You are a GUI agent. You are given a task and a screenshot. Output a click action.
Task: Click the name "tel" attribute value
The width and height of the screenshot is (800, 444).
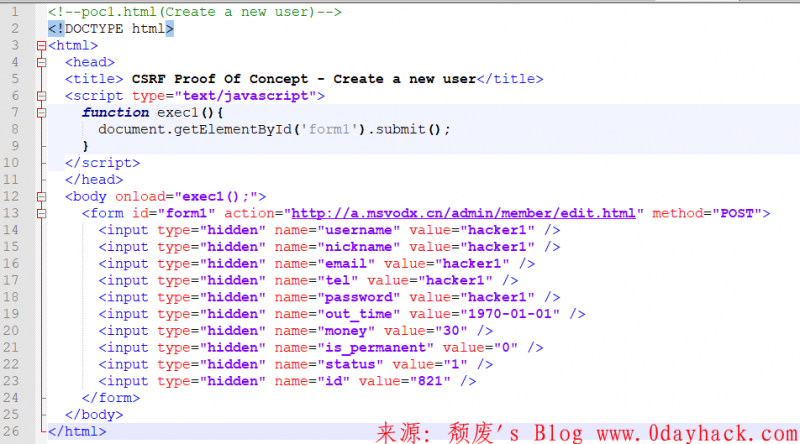click(x=338, y=281)
